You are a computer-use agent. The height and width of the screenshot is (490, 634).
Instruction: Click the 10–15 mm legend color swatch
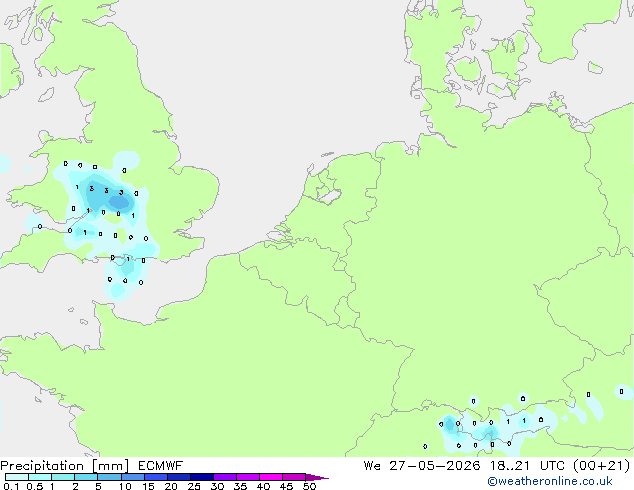point(133,477)
